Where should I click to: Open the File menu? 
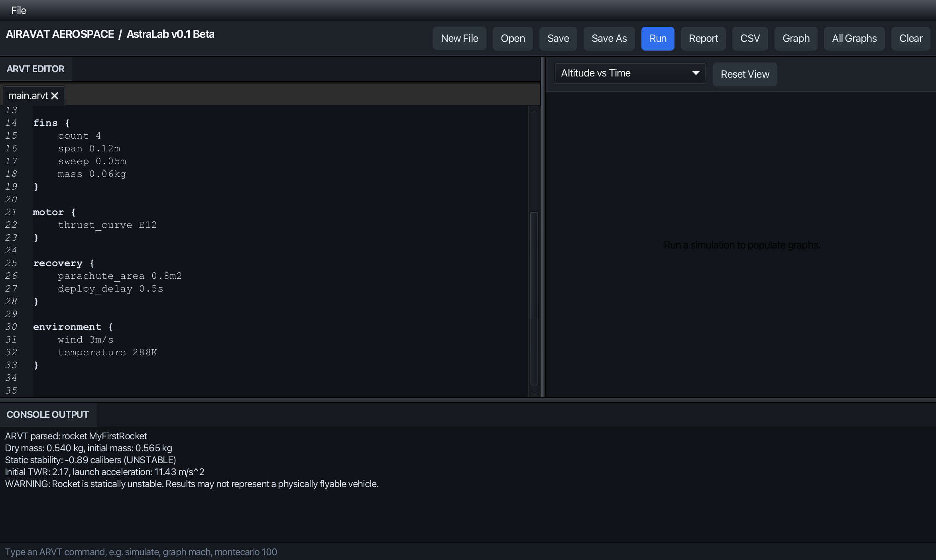coord(18,10)
